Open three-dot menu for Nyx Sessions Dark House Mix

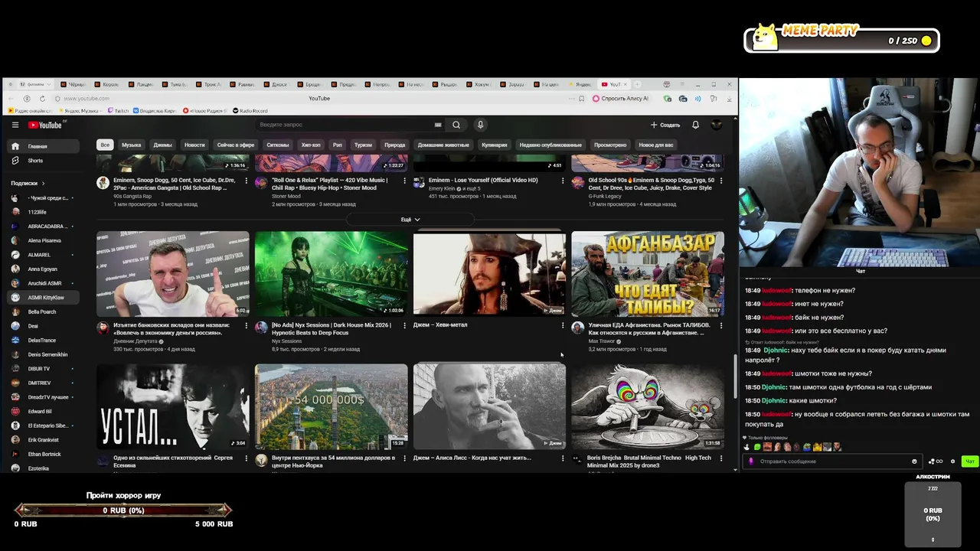pyautogui.click(x=404, y=325)
